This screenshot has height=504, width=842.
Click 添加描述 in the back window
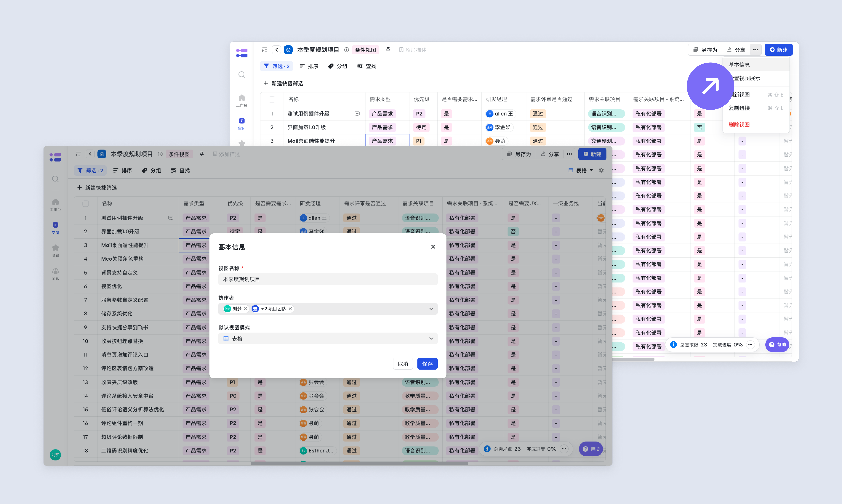[413, 50]
